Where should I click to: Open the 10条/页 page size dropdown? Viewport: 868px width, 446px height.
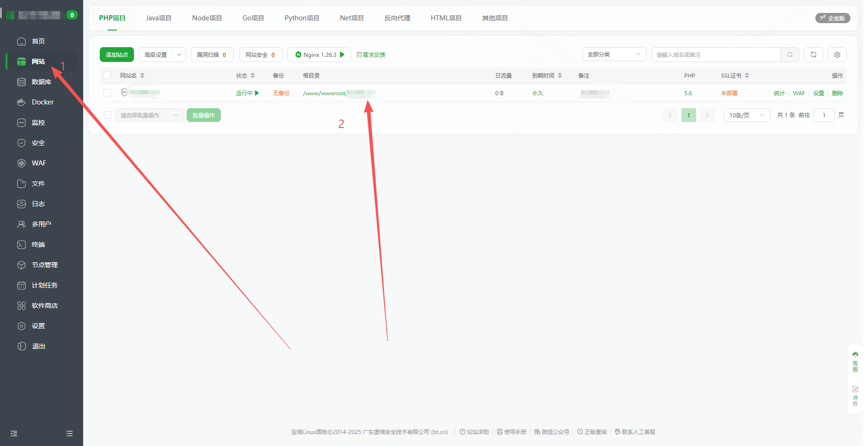(746, 115)
